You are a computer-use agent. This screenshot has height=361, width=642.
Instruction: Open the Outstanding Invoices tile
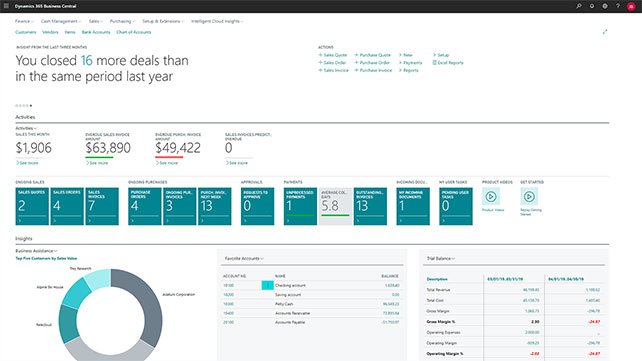click(x=370, y=206)
